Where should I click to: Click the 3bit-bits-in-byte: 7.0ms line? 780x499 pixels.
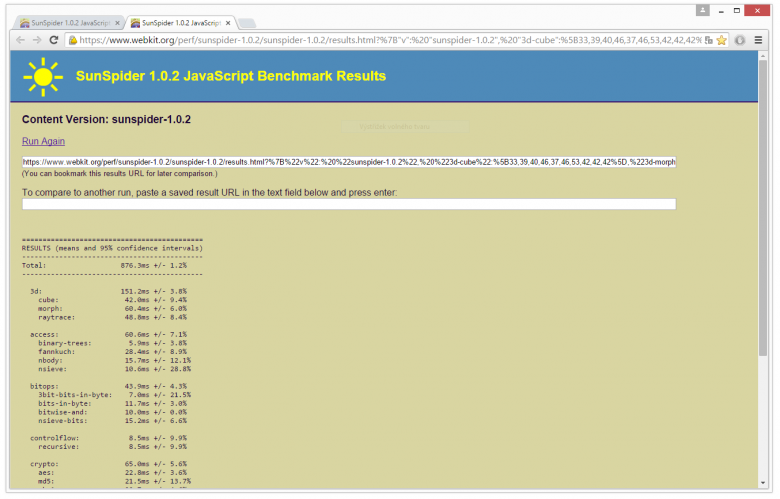(x=114, y=395)
